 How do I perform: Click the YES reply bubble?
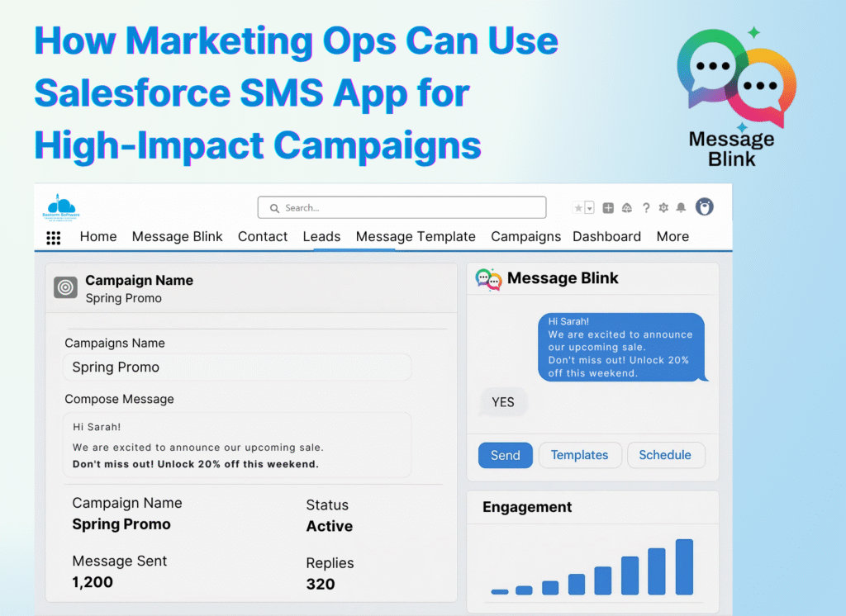(502, 402)
